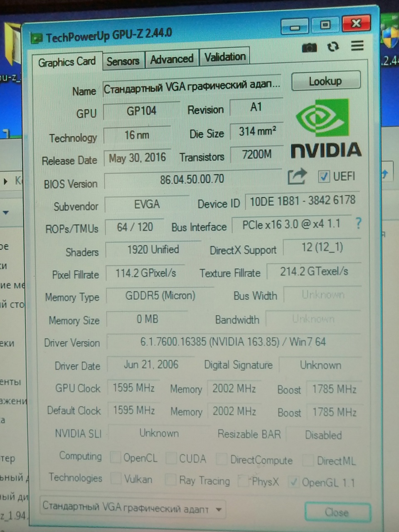
Task: Click the Default Clock row Memory 2002 MHz
Action: pyautogui.click(x=234, y=411)
